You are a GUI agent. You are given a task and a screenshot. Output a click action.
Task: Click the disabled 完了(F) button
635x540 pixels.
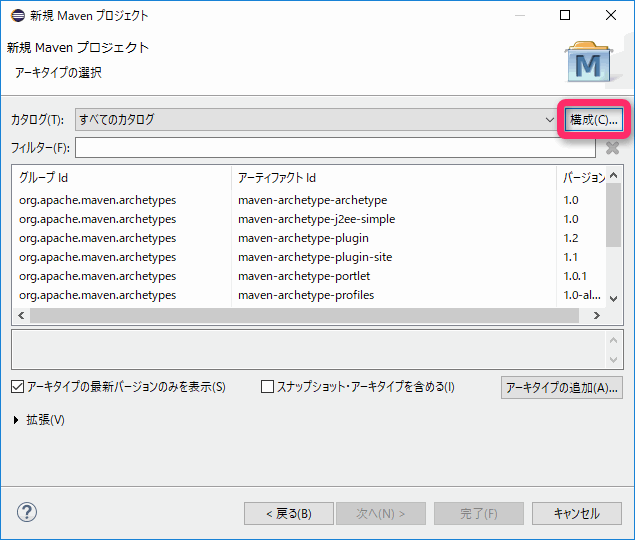[x=479, y=514]
